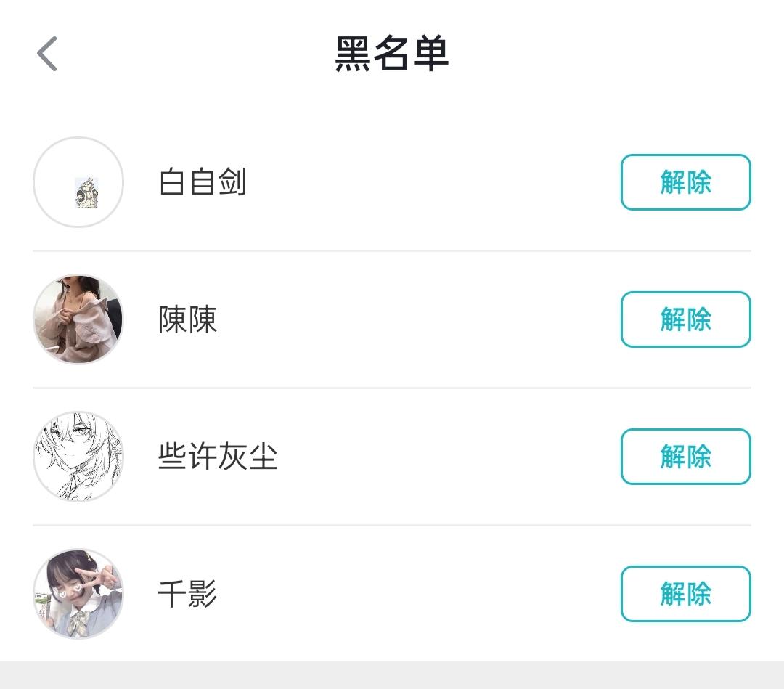Image resolution: width=784 pixels, height=689 pixels.
Task: Unblock 千影 using the 解除 button
Action: (x=685, y=593)
